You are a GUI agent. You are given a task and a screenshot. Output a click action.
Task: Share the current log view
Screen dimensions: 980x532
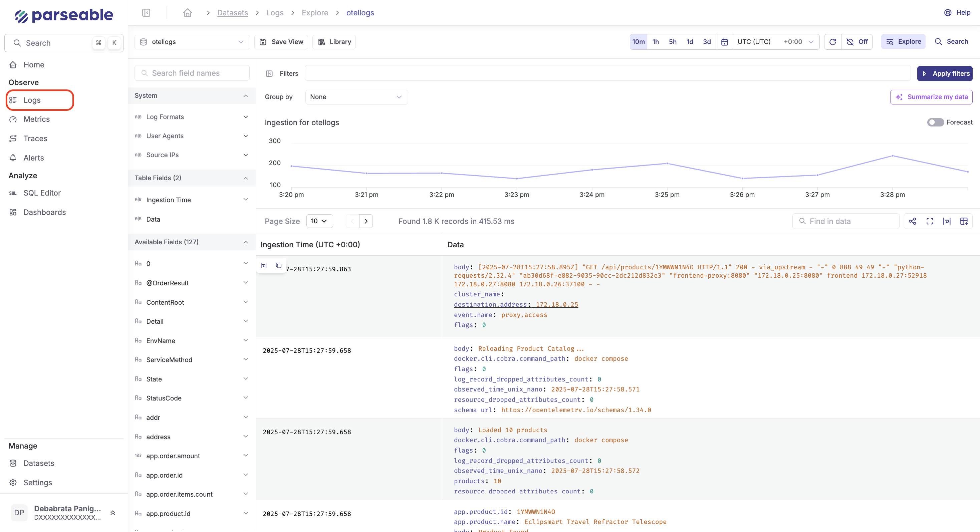[912, 221]
